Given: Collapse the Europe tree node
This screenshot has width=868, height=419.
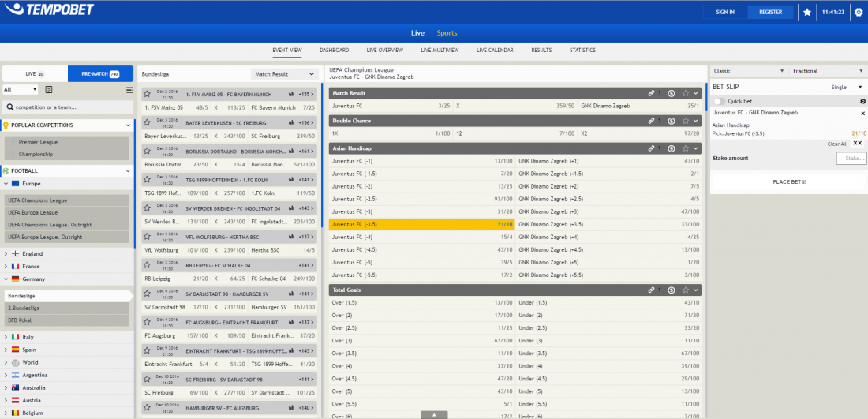Looking at the screenshot, I should coord(6,184).
